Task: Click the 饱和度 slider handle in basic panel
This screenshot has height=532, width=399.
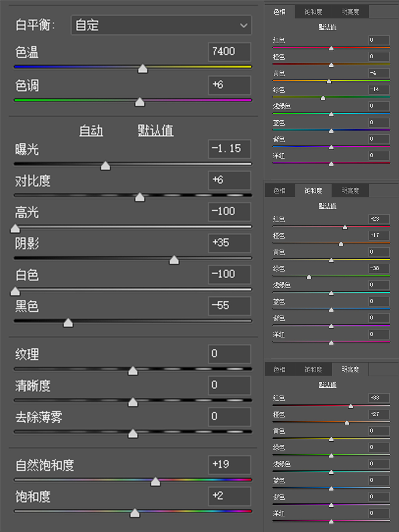Action: click(x=135, y=513)
